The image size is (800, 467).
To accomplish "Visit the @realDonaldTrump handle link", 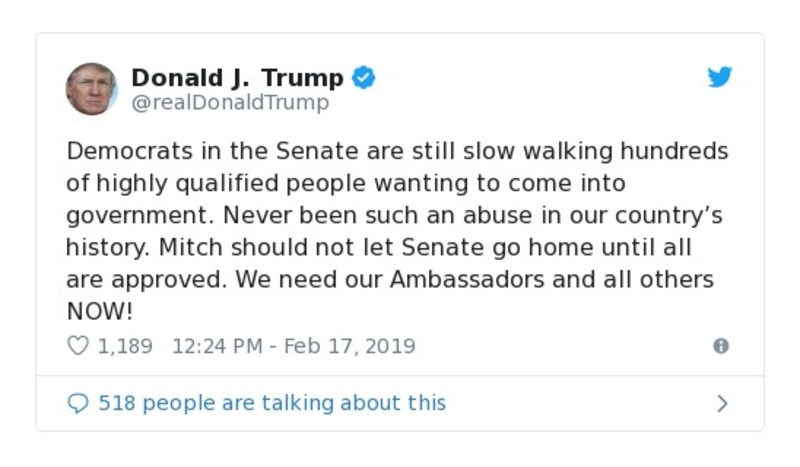I will pos(230,102).
